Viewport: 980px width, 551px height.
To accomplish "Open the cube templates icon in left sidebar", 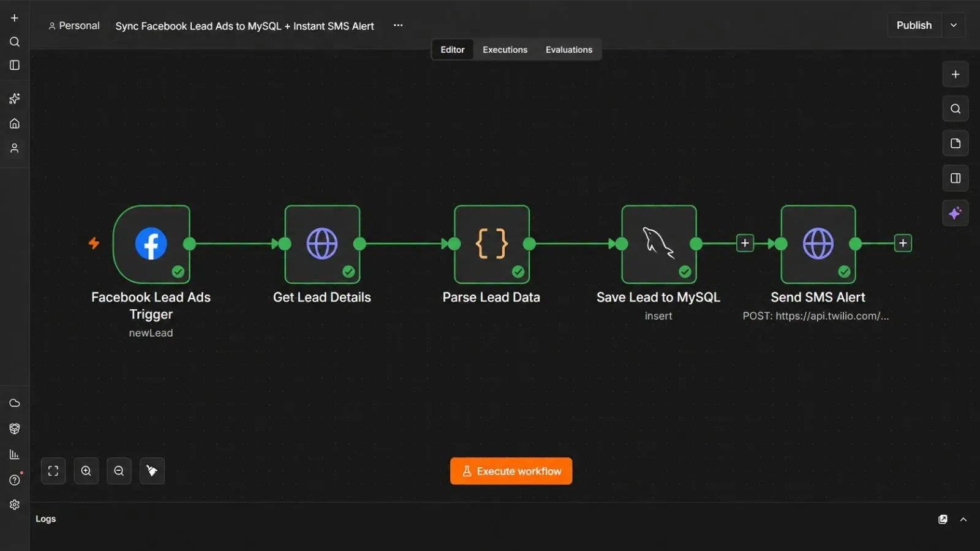I will (x=15, y=429).
